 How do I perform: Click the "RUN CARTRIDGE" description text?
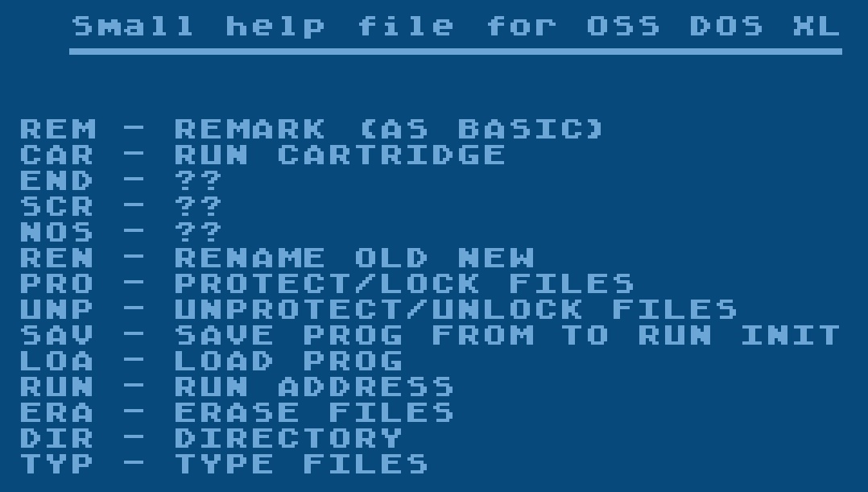coord(340,155)
